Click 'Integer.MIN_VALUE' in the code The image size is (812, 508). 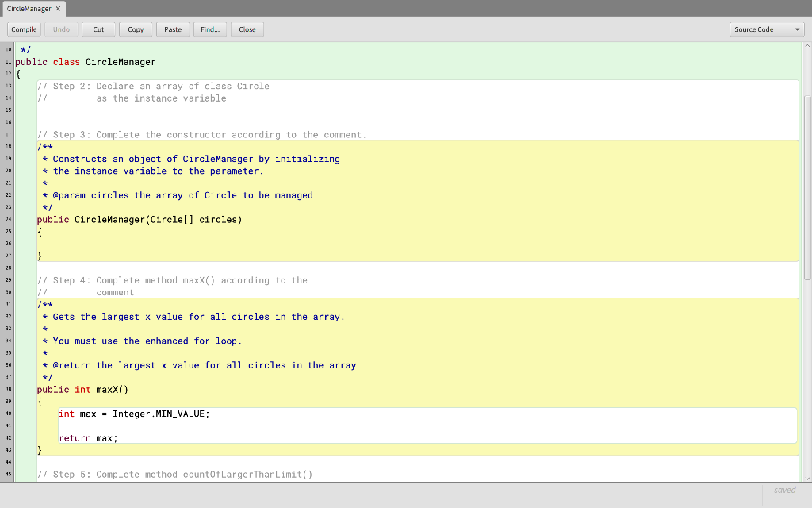(x=159, y=414)
